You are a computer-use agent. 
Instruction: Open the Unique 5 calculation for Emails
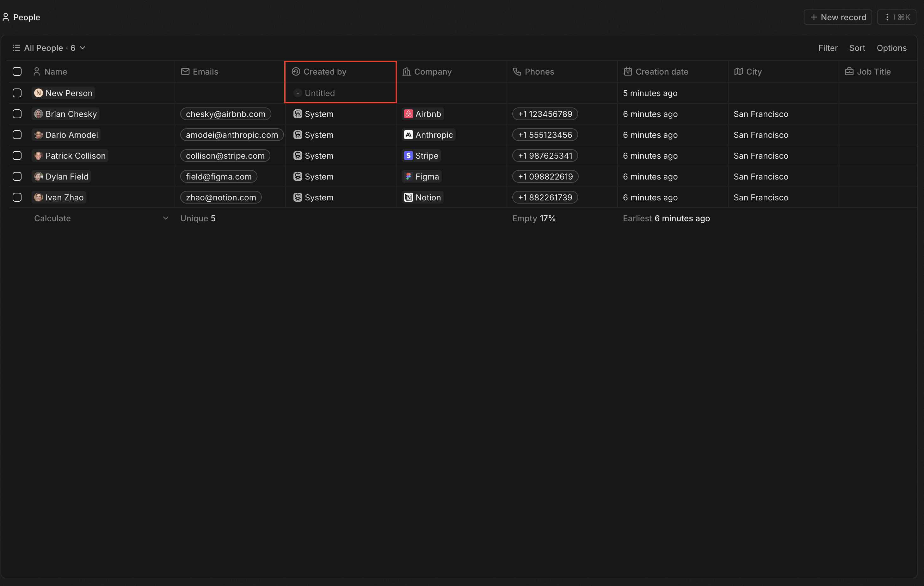pos(198,218)
